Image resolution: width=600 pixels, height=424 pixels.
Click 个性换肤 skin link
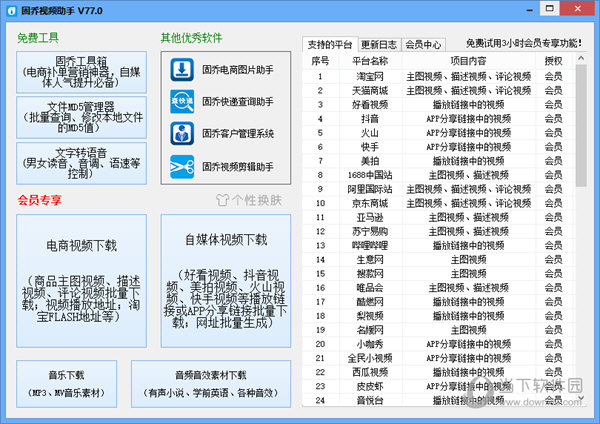pos(257,200)
